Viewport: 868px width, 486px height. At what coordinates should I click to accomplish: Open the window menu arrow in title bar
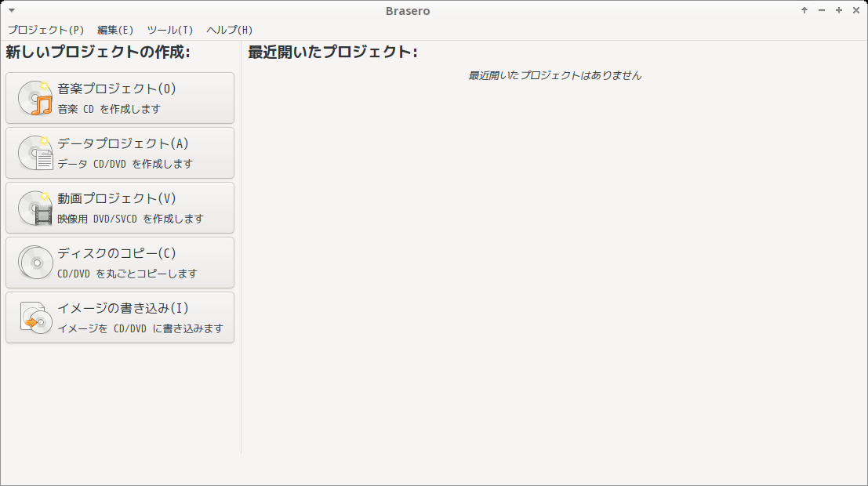pos(12,10)
